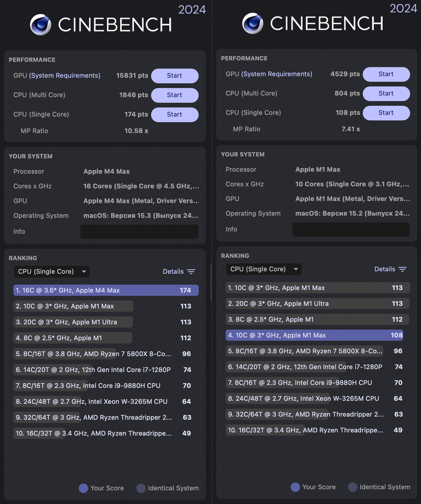Click the 10.58 x MP Ratio value
The width and height of the screenshot is (421, 504).
136,131
